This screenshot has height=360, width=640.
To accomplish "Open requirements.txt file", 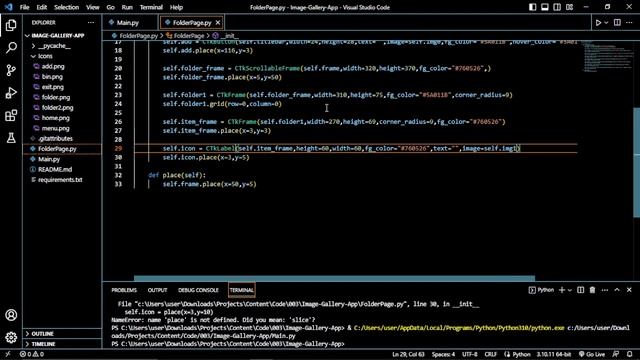I will pos(62,180).
